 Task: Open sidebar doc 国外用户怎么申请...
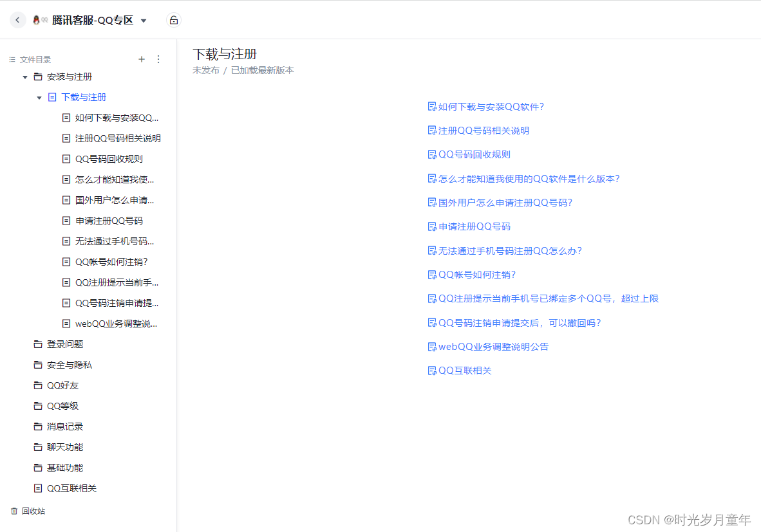tap(115, 200)
